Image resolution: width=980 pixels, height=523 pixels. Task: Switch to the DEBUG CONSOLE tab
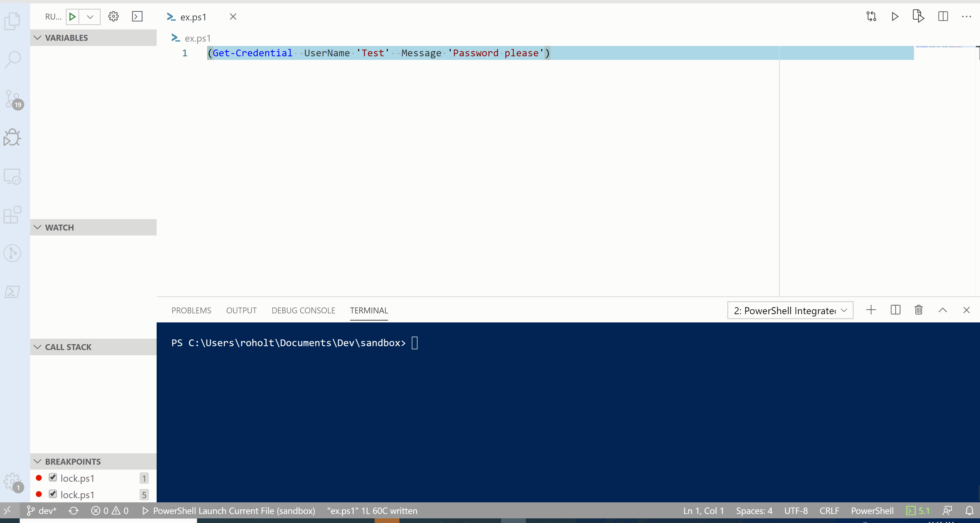click(303, 310)
